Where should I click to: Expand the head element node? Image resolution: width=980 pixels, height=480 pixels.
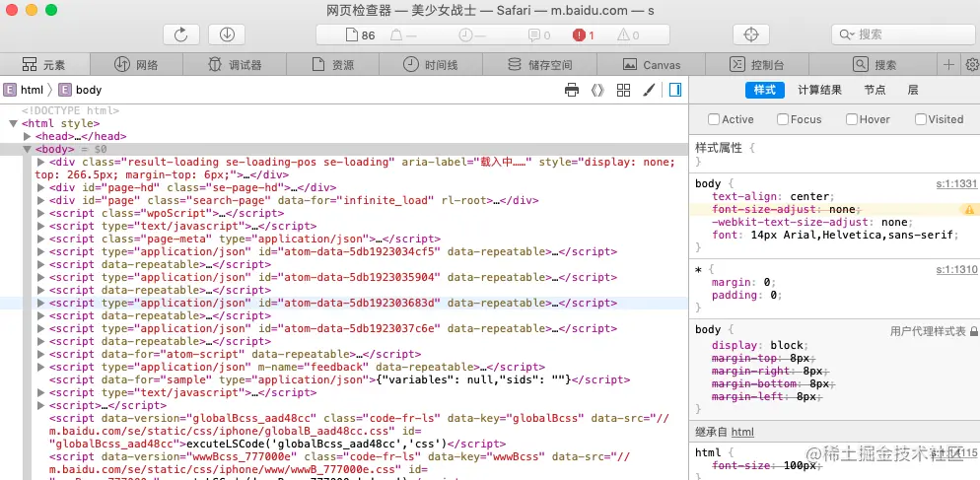click(27, 136)
